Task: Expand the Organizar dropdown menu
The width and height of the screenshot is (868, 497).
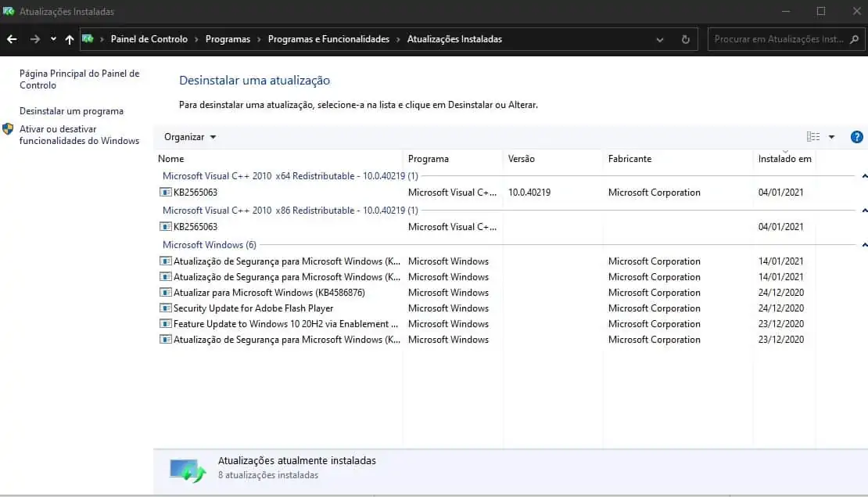Action: pos(190,137)
